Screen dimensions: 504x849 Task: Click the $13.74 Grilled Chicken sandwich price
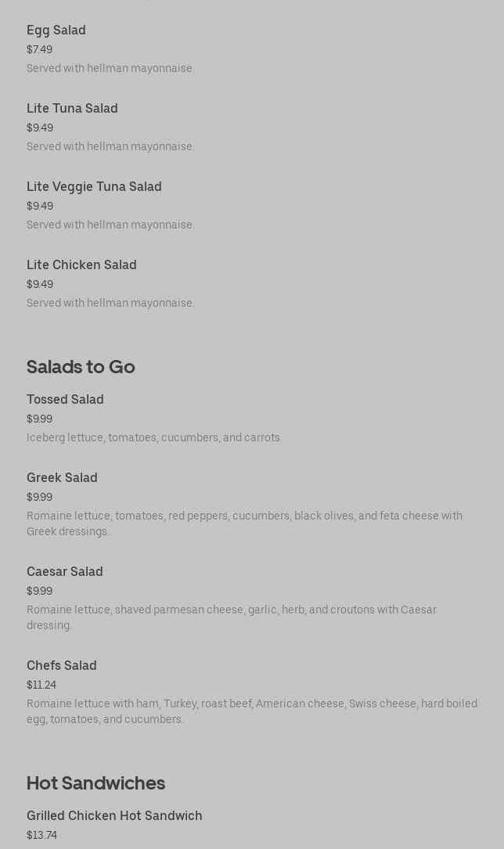[41, 835]
